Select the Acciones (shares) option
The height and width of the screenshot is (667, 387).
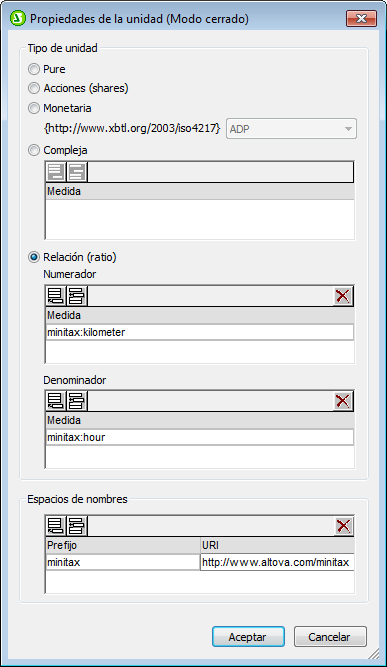coord(34,88)
